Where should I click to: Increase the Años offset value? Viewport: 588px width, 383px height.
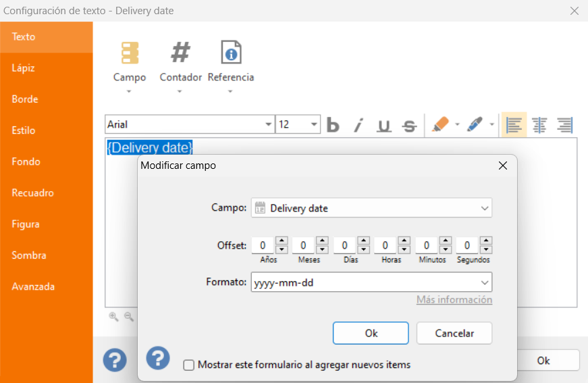pos(282,240)
